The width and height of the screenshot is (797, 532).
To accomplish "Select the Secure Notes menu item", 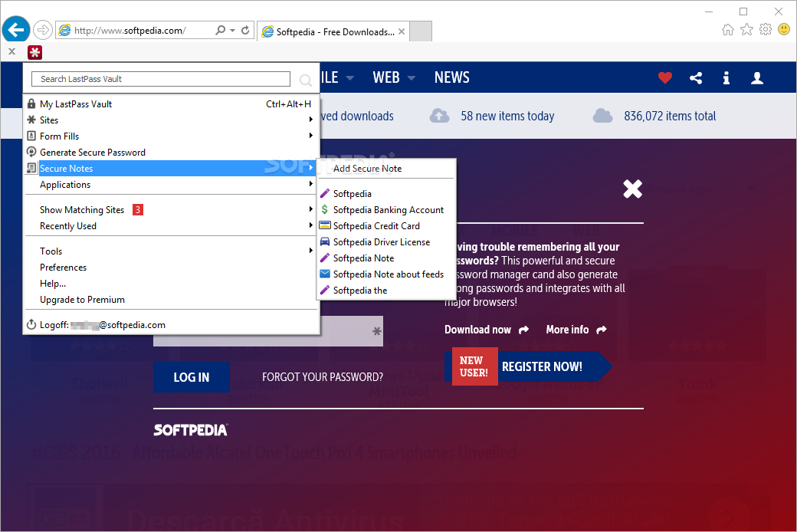I will point(172,169).
